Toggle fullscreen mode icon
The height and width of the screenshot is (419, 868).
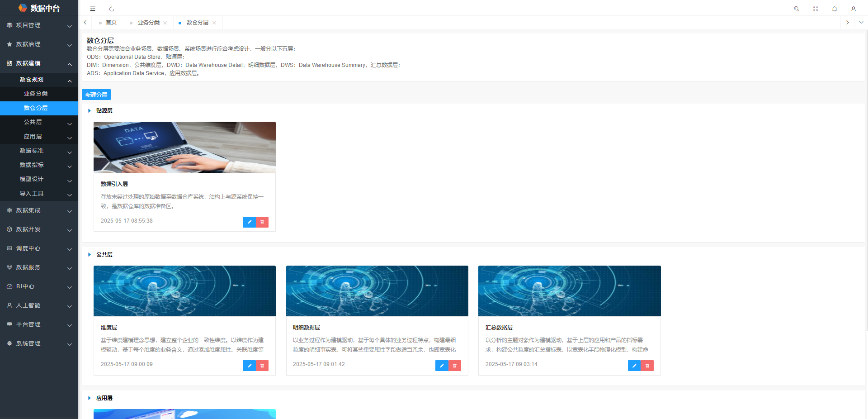pyautogui.click(x=816, y=9)
